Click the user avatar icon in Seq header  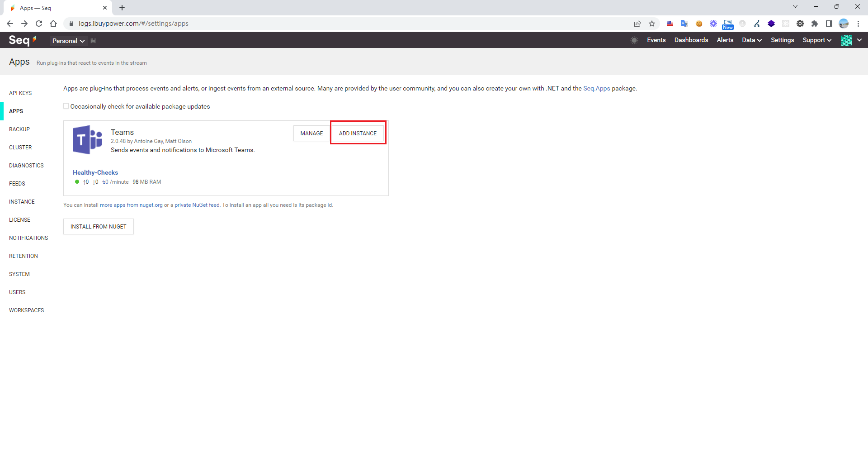(x=846, y=40)
